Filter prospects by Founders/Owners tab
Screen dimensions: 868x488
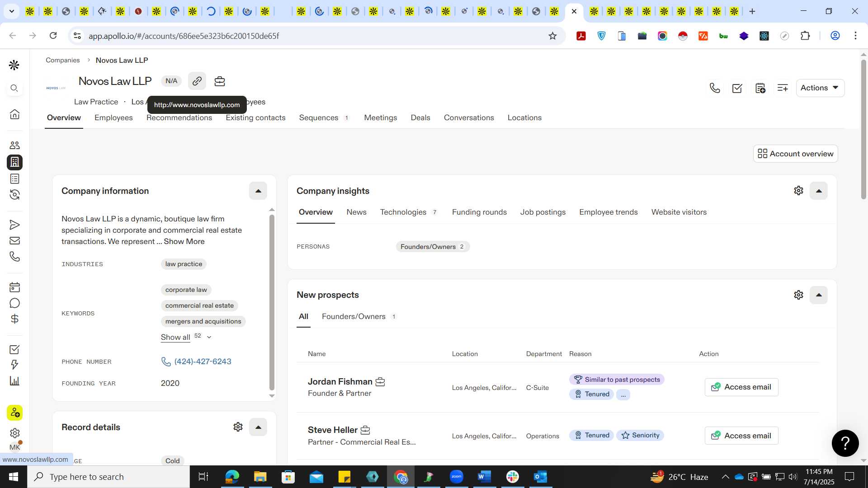click(359, 316)
